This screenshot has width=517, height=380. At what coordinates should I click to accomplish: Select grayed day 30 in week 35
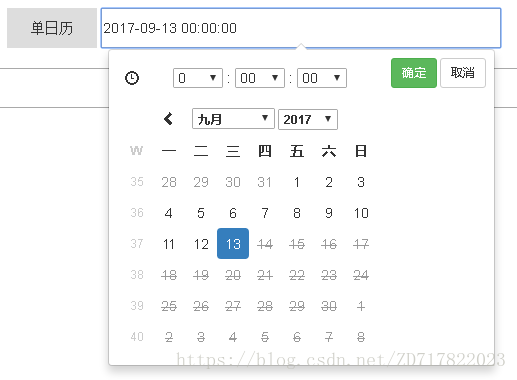233,182
